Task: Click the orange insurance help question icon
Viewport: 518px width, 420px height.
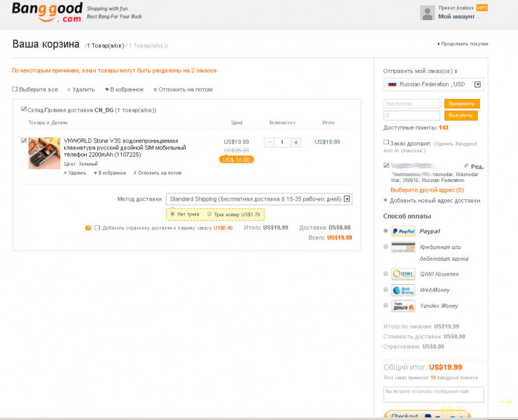Action: click(88, 228)
